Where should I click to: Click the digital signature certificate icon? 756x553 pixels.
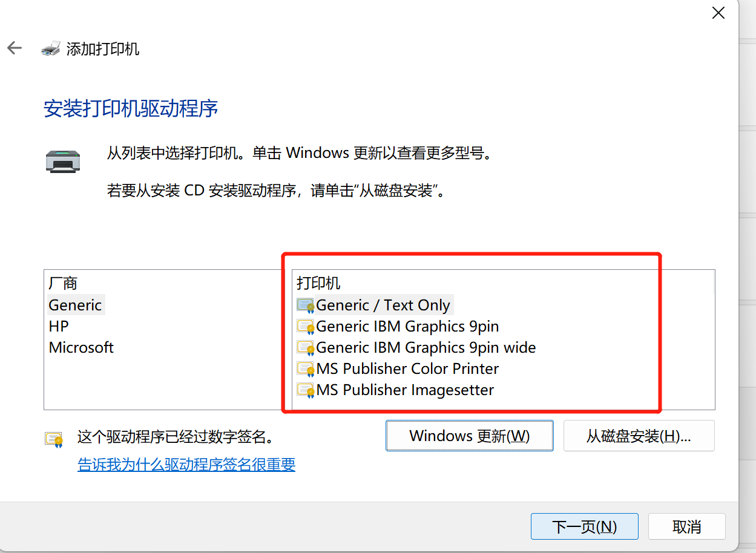[54, 439]
